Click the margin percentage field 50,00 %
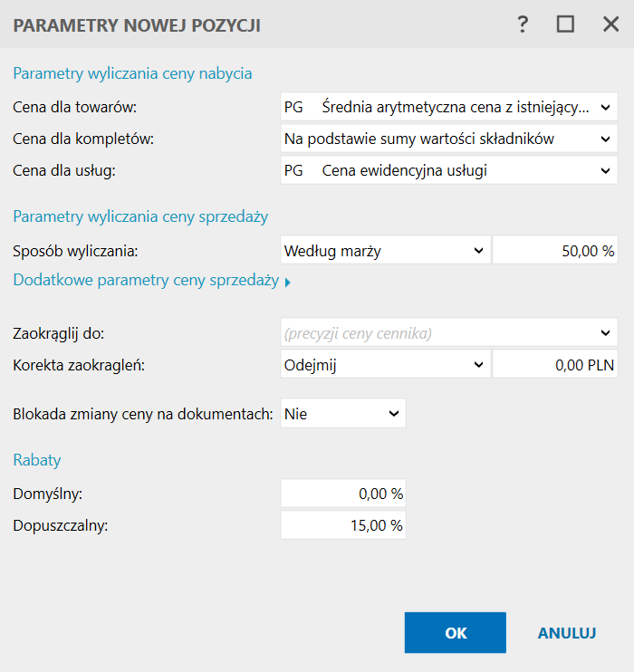Screen dimensions: 634x672 [554, 251]
